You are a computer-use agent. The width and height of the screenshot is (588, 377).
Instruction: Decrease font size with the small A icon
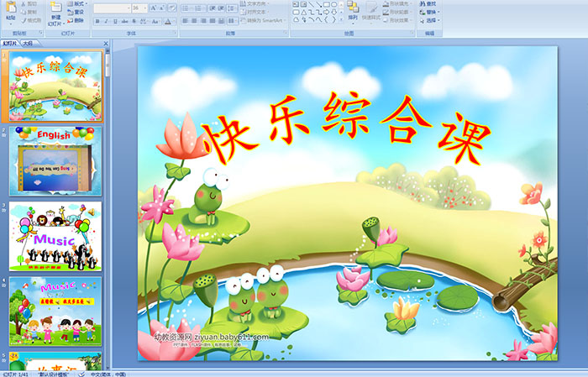click(162, 8)
